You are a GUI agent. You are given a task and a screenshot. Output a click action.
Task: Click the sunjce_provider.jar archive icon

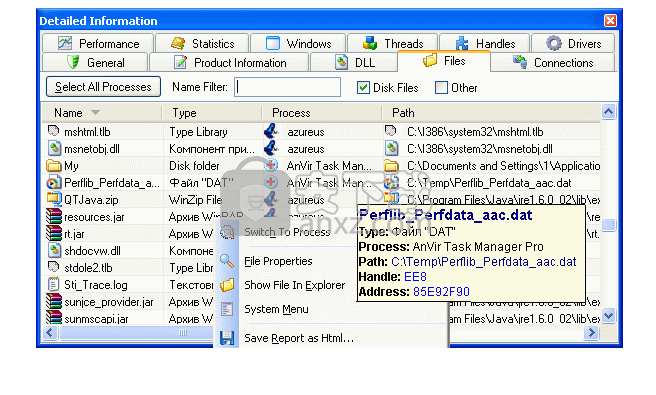tap(54, 302)
